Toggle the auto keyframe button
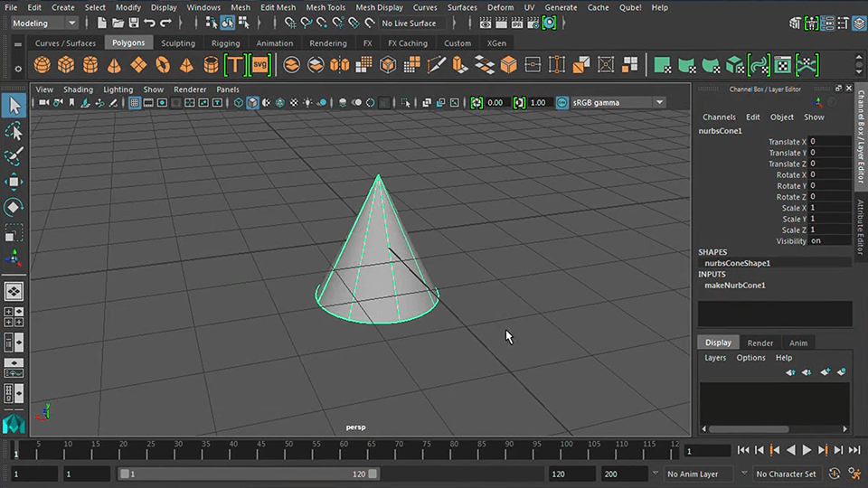Image resolution: width=868 pixels, height=488 pixels. (835, 474)
